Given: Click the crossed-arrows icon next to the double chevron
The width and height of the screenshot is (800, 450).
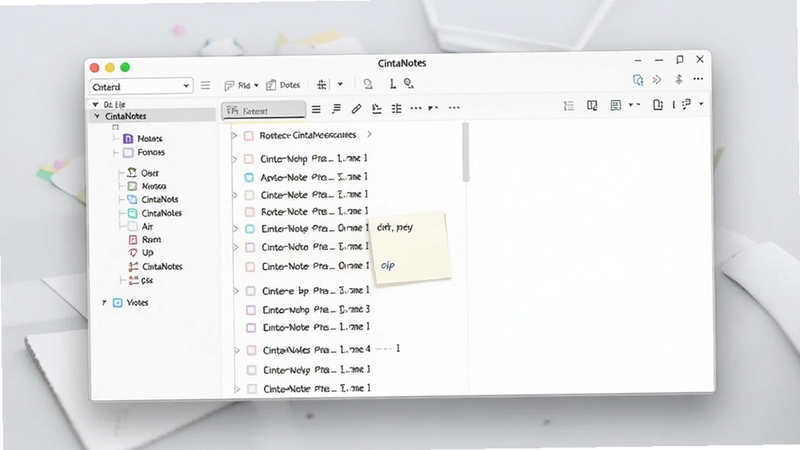Looking at the screenshot, I should tap(679, 80).
